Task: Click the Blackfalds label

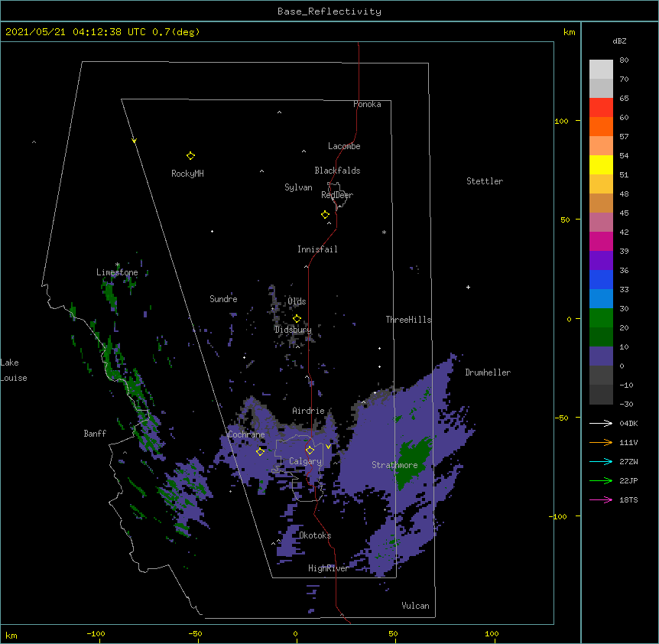Action: coord(337,171)
